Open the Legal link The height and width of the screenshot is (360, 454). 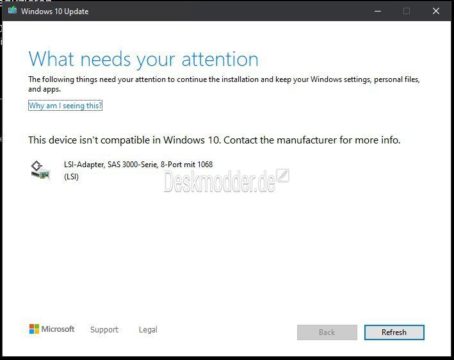[x=148, y=330]
